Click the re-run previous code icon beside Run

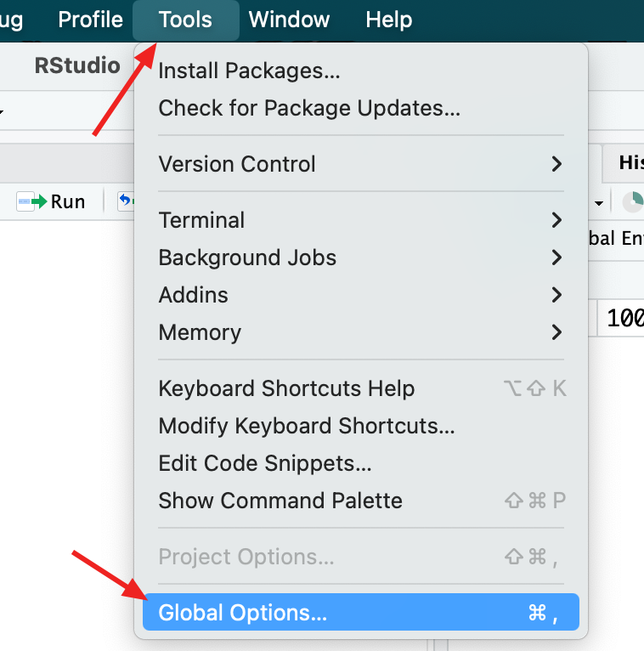[x=126, y=201]
